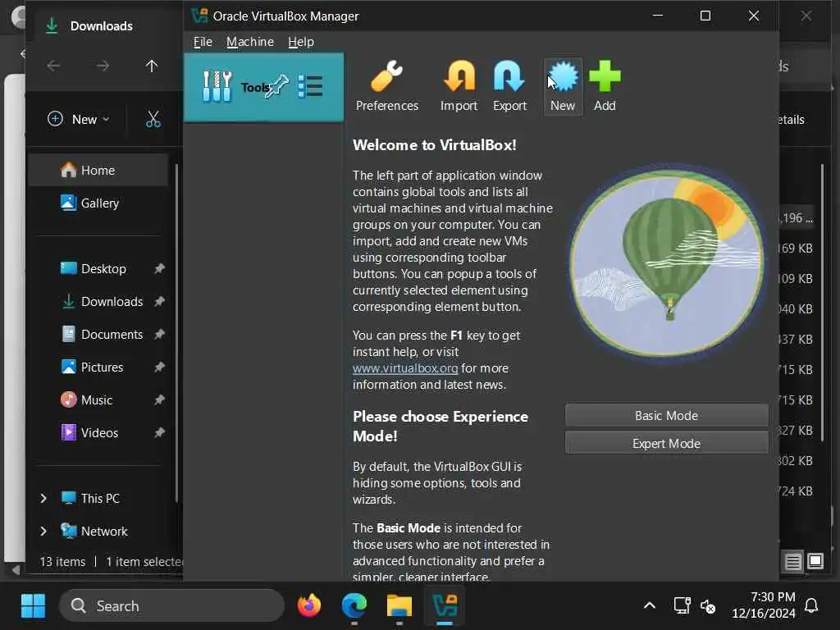Select the Tools entry in VirtualBox

[263, 87]
